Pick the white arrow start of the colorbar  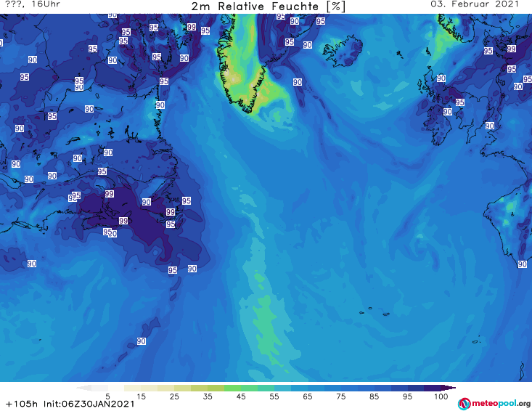[x=83, y=388]
